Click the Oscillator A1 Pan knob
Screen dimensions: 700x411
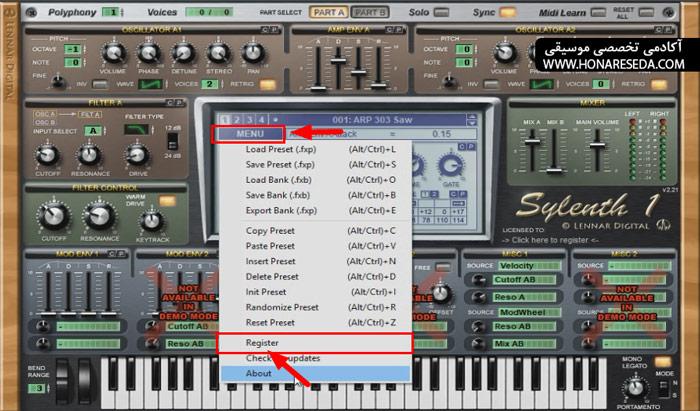pyautogui.click(x=253, y=53)
